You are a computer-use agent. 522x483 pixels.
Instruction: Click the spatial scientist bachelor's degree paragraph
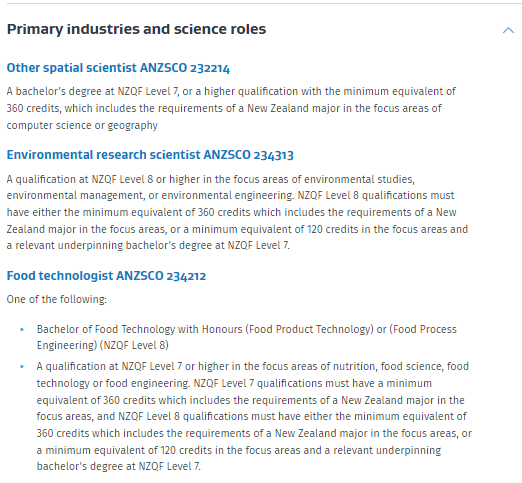click(x=231, y=108)
